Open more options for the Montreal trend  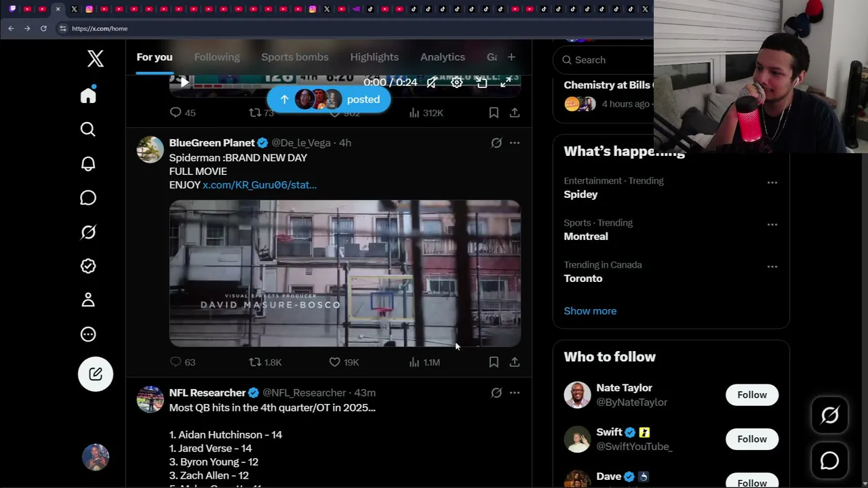pos(772,224)
